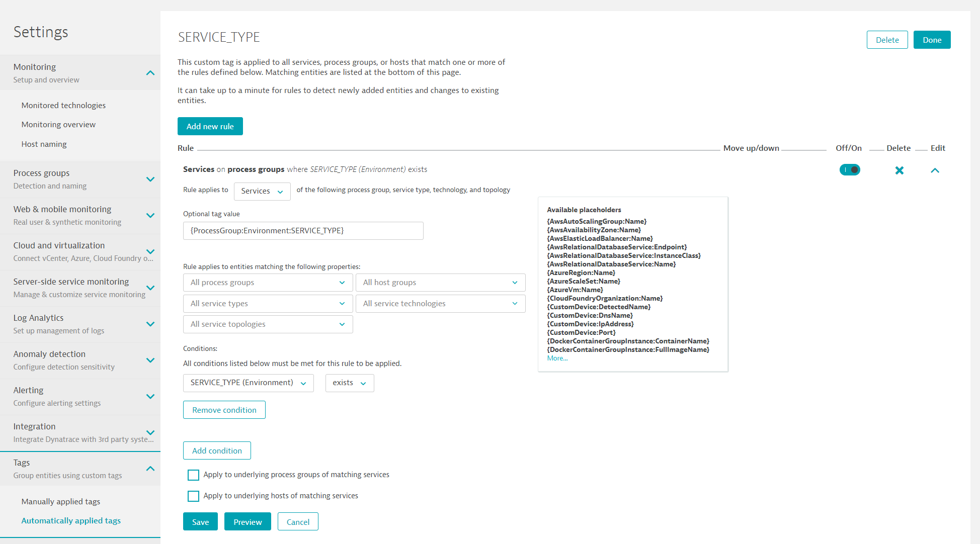Click 'More...' link in placeholders panel
The height and width of the screenshot is (544, 980).
pos(557,358)
